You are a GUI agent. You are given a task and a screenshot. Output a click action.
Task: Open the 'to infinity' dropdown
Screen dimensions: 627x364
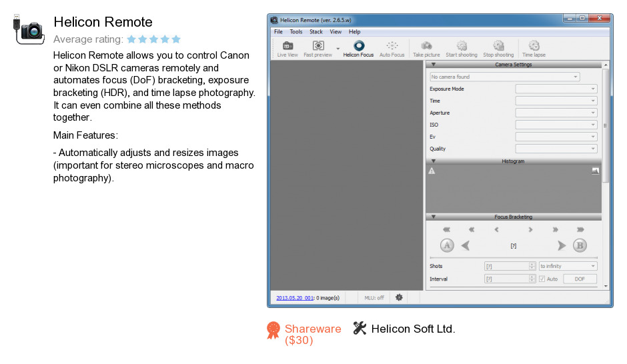(568, 266)
